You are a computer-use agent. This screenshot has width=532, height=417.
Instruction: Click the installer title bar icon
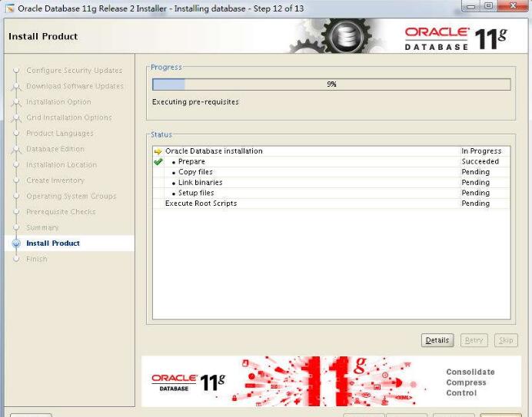pos(11,8)
